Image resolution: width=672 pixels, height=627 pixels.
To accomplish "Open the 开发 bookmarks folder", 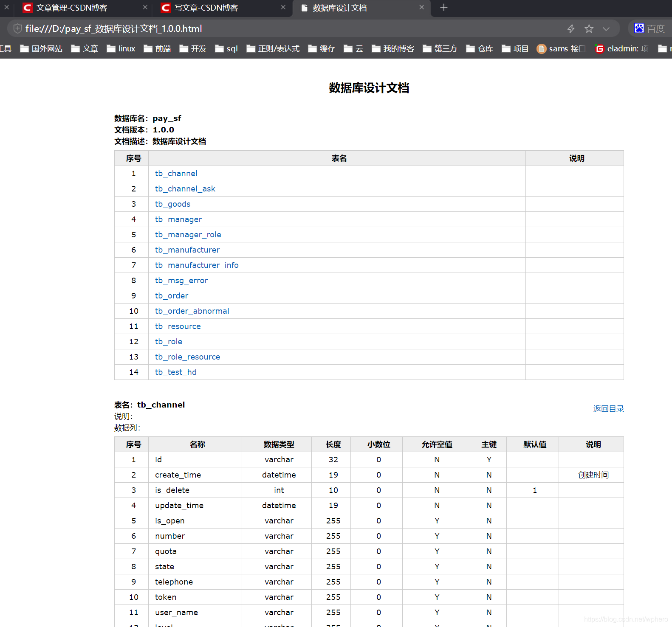I will pyautogui.click(x=193, y=49).
